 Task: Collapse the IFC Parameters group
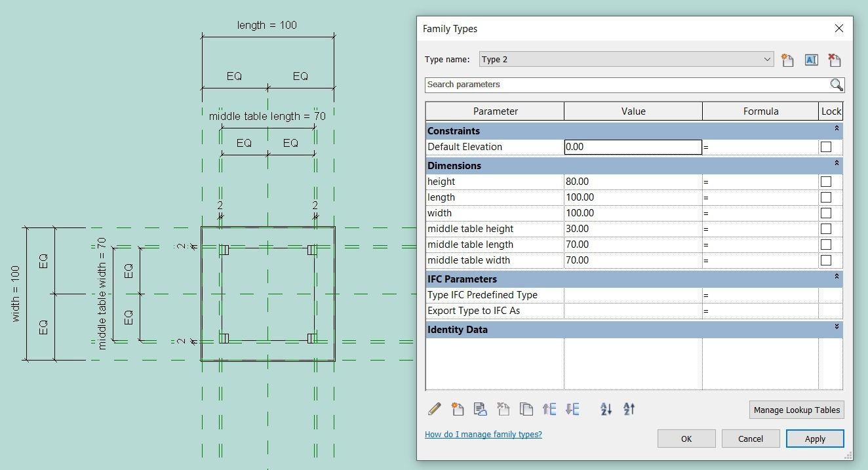837,277
